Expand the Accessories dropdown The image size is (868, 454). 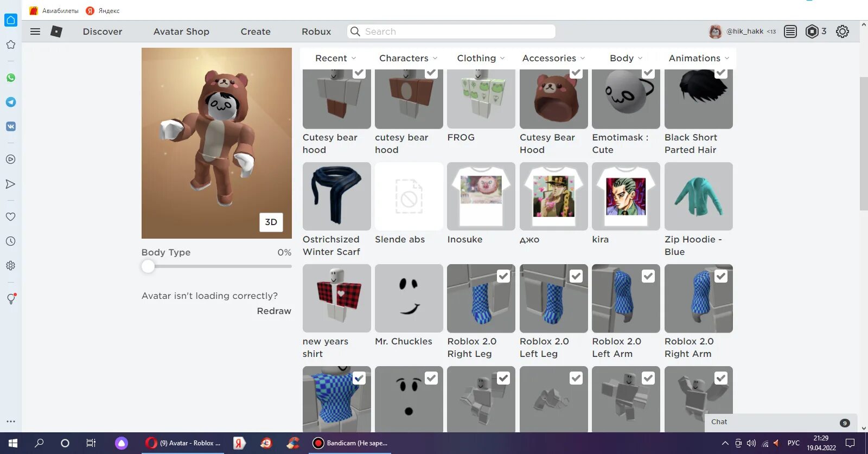[x=553, y=58]
